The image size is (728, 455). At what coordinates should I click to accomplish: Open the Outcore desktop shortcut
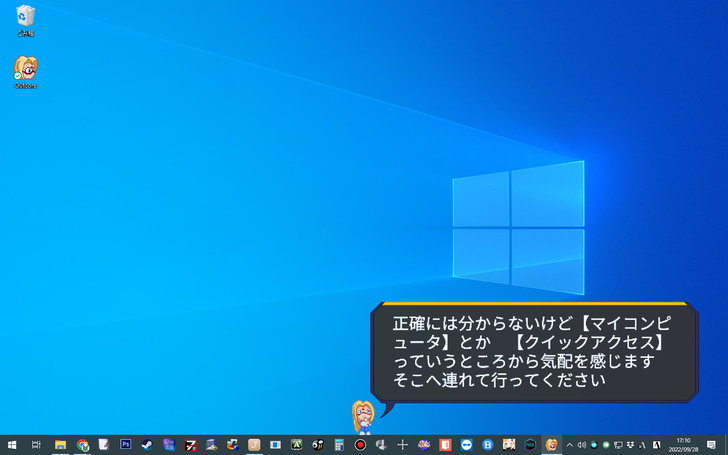pyautogui.click(x=26, y=72)
